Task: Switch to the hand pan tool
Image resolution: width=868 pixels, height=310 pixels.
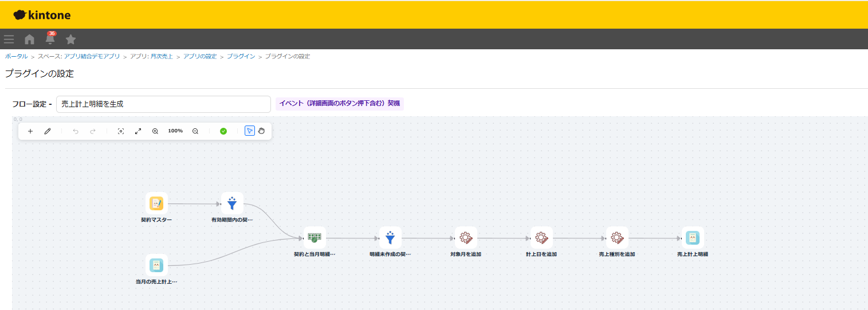Action: point(261,131)
